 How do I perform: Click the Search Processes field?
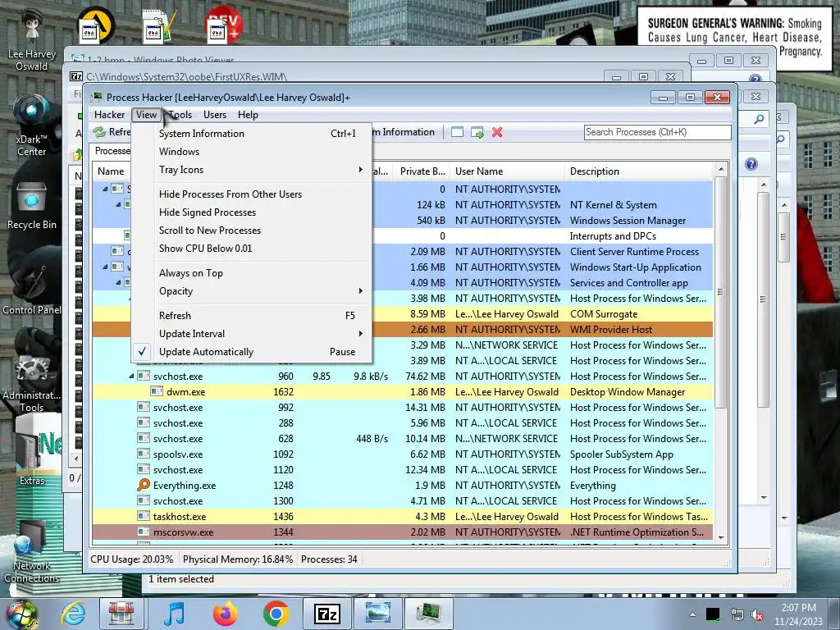point(657,132)
